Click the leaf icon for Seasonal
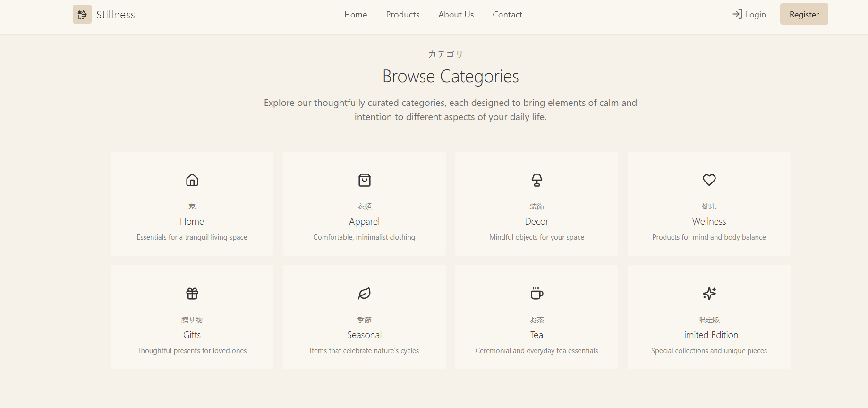The width and height of the screenshot is (868, 408). click(x=365, y=294)
